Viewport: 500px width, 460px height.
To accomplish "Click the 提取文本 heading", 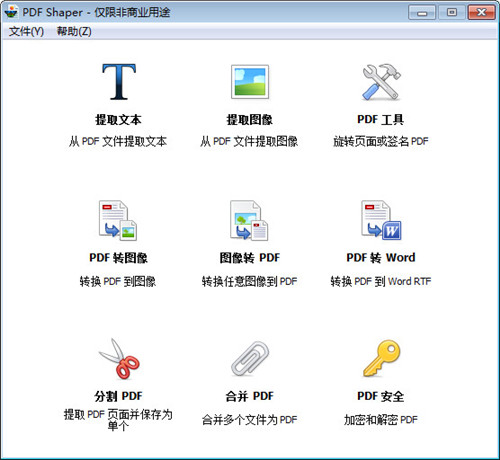I will pyautogui.click(x=118, y=120).
